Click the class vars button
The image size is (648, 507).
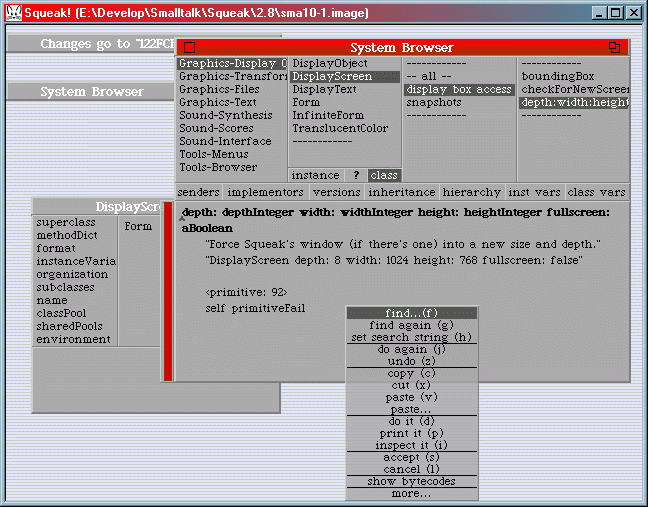[596, 192]
